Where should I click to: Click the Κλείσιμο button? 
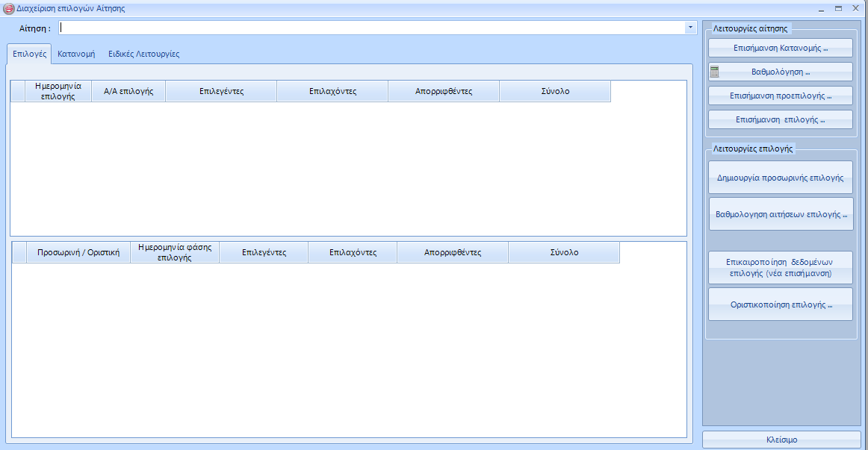781,440
